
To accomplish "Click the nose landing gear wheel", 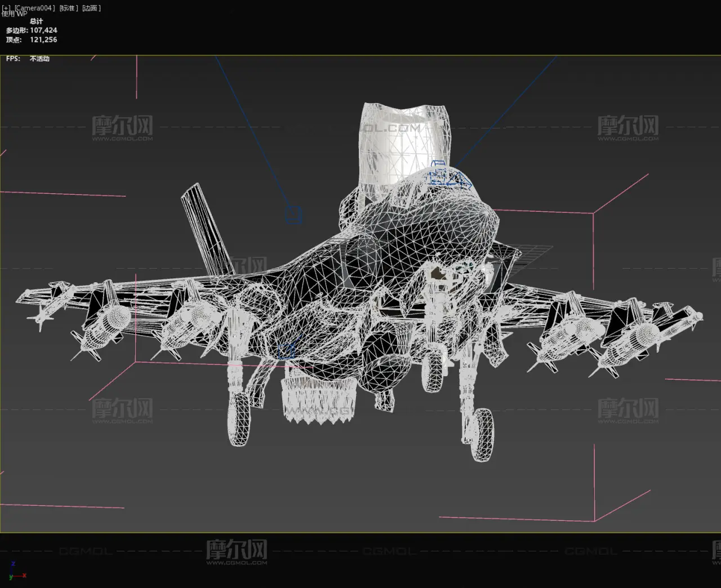I will [x=433, y=369].
